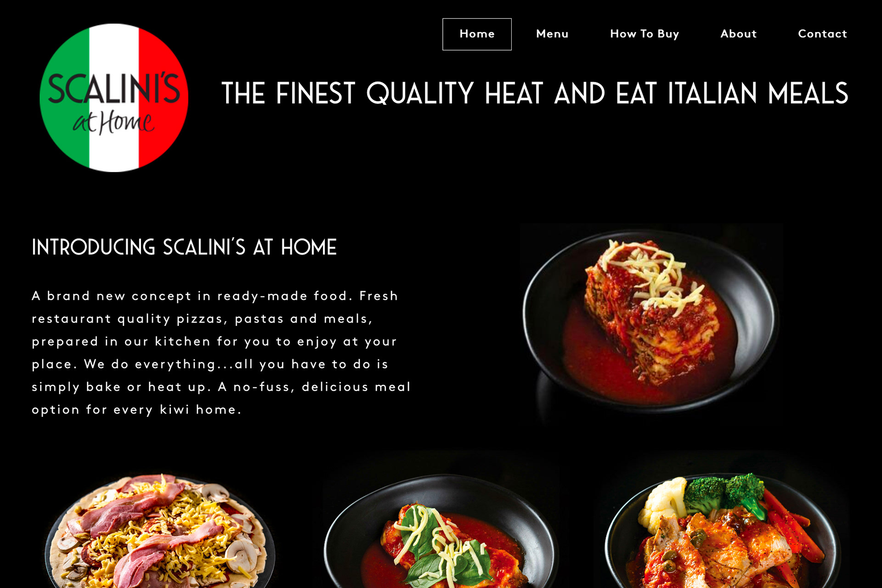The width and height of the screenshot is (882, 588).
Task: Open the Menu page
Action: pos(552,34)
